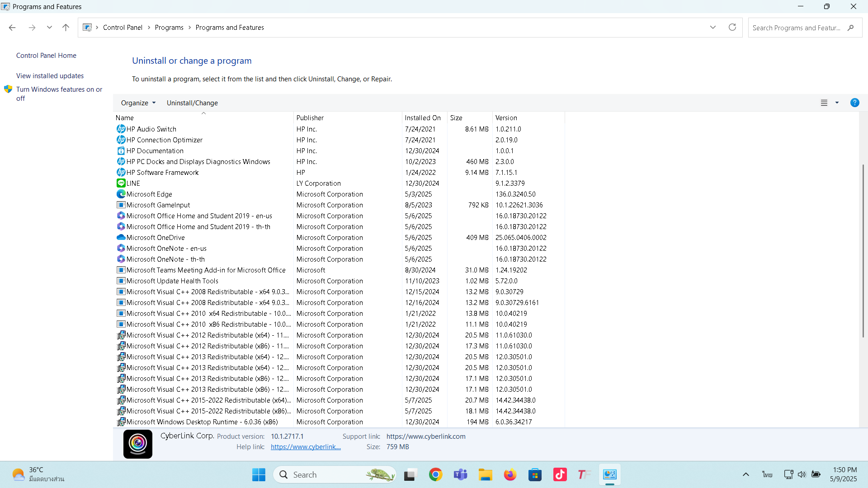Expand the breadcrumb chevron after Control Panel

pyautogui.click(x=149, y=28)
